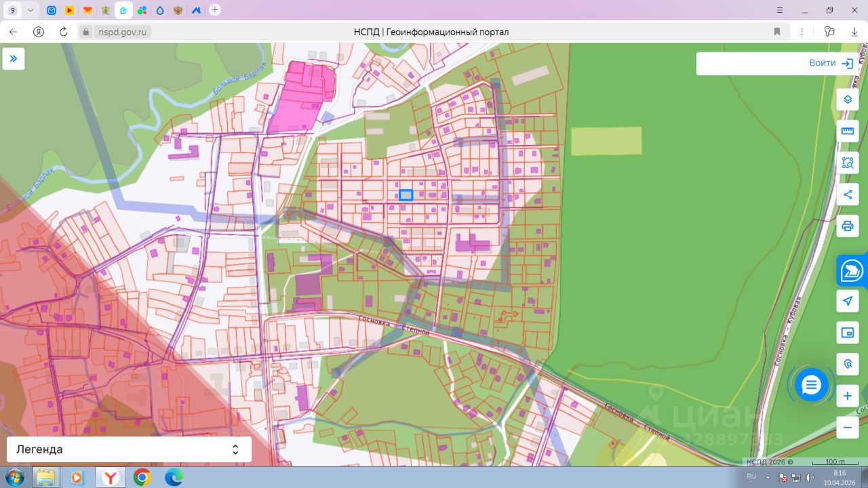Open the chat assistant bubble
868x488 pixels.
(811, 385)
